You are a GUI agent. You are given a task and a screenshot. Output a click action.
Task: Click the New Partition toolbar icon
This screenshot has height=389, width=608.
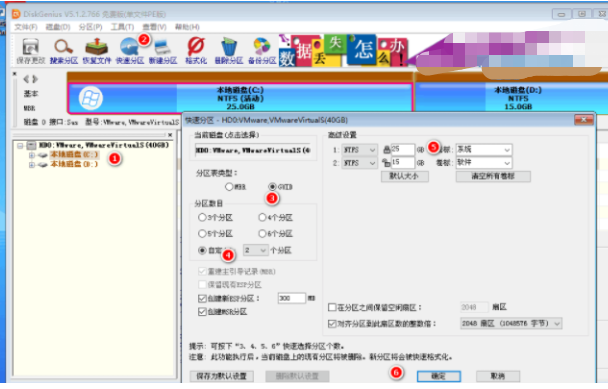pyautogui.click(x=163, y=51)
